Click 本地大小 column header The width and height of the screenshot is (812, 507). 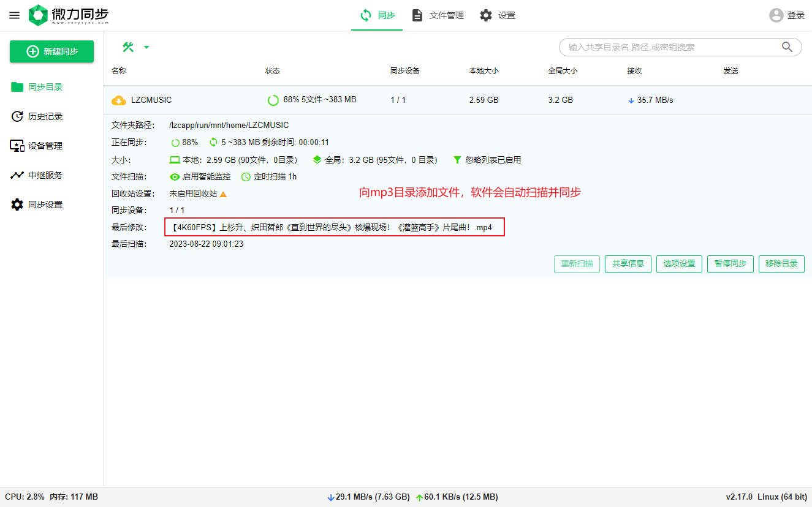484,71
